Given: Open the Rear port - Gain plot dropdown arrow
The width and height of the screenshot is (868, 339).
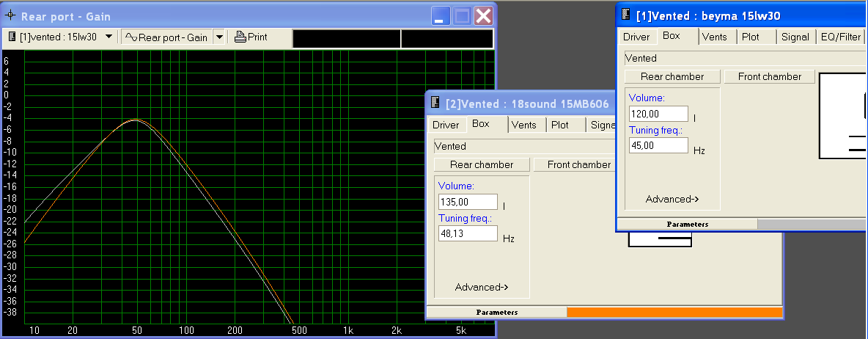Looking at the screenshot, I should [x=220, y=37].
